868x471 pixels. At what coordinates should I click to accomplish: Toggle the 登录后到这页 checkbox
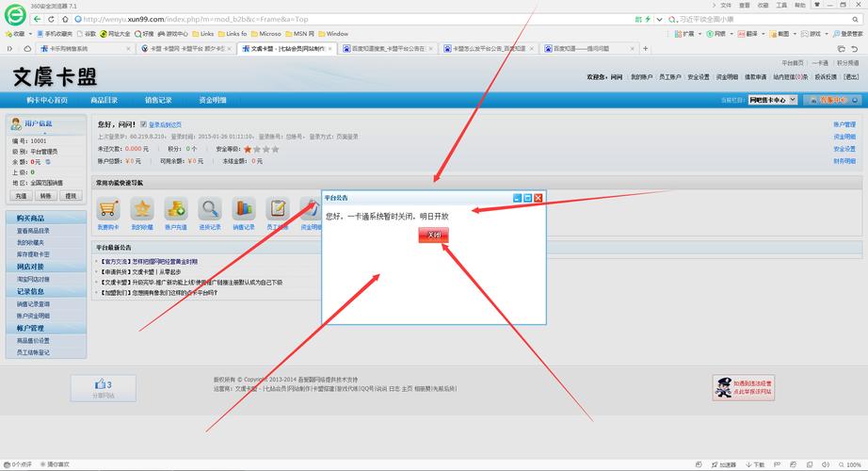pyautogui.click(x=143, y=124)
